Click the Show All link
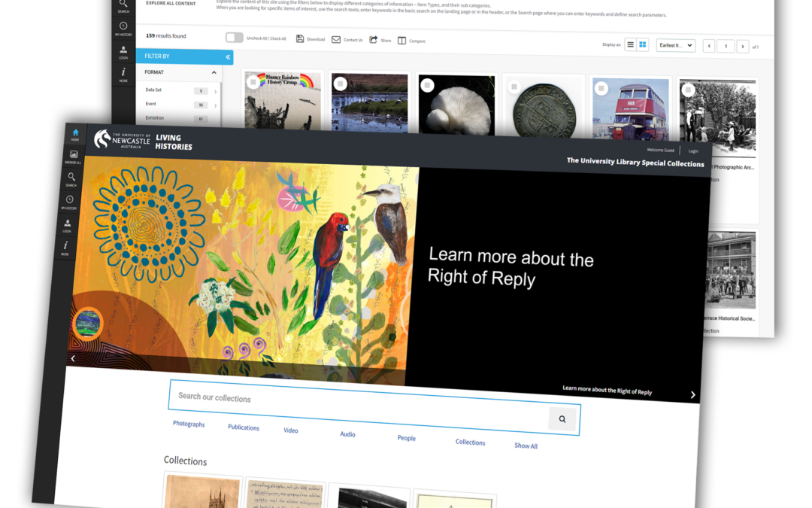812x508 pixels. (x=526, y=446)
